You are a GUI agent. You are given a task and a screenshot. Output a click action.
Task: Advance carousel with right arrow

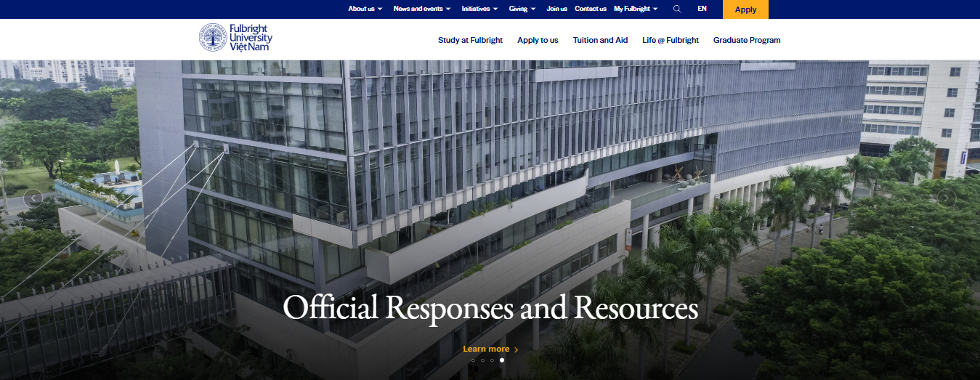click(x=947, y=198)
